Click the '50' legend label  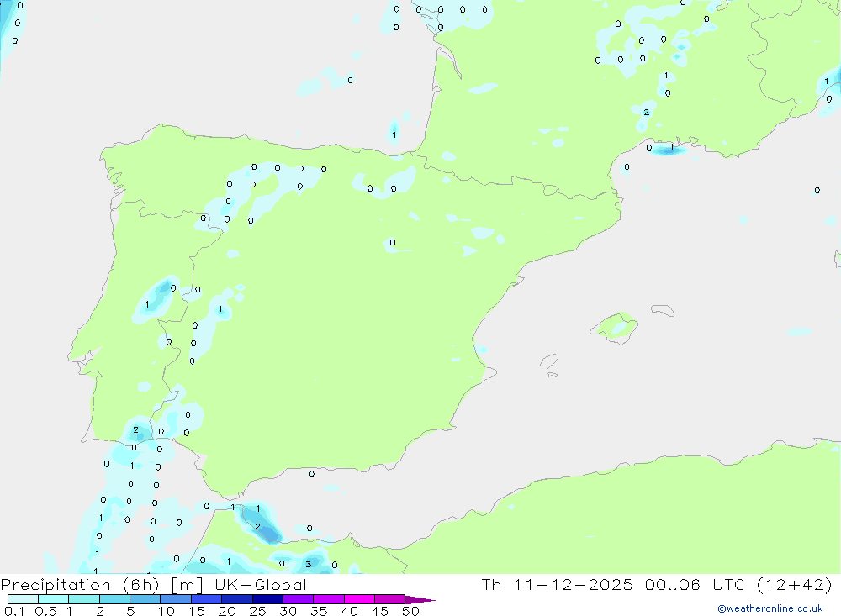pos(410,611)
